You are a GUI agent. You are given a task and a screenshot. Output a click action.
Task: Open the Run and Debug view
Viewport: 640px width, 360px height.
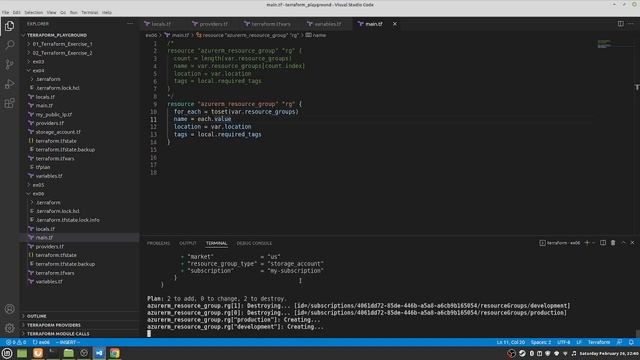coord(9,84)
